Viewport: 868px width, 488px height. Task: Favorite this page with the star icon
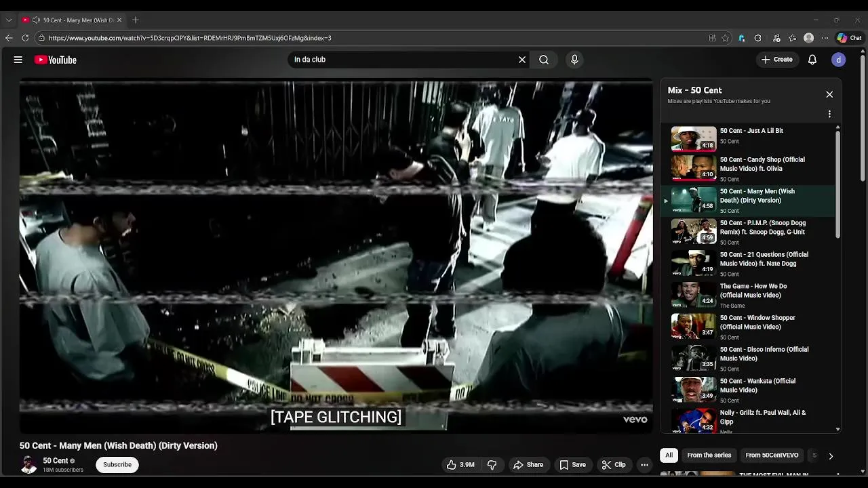pyautogui.click(x=725, y=38)
